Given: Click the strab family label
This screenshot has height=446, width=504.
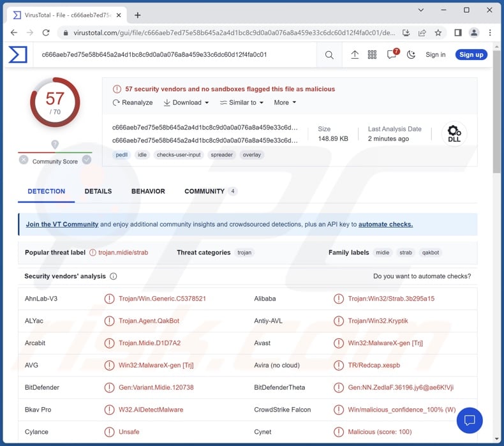Looking at the screenshot, I should 406,253.
